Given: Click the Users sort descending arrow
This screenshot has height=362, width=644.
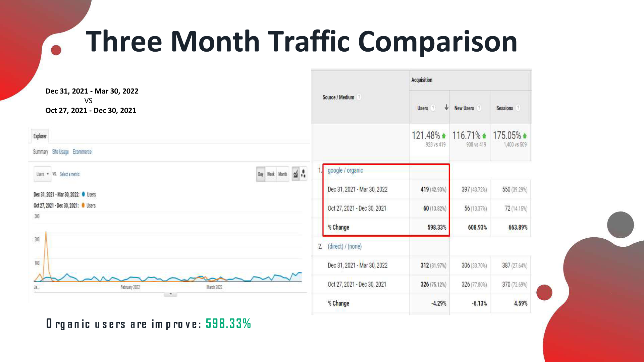Looking at the screenshot, I should [x=446, y=108].
